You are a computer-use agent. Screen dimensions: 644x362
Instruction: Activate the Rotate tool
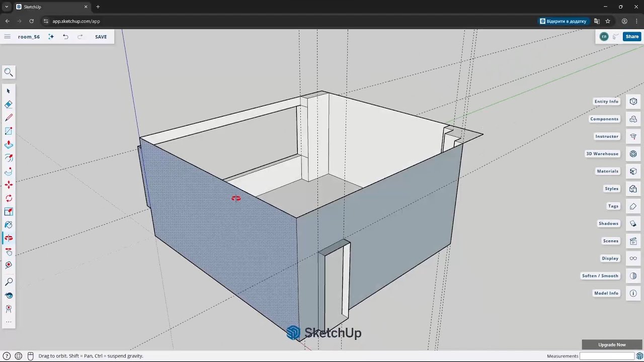(9, 198)
